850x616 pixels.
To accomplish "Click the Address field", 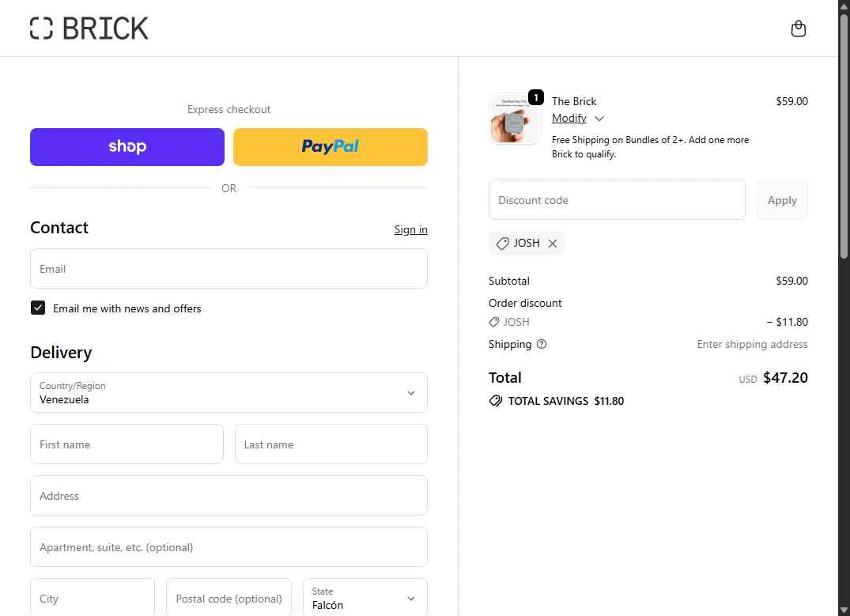I will (229, 496).
